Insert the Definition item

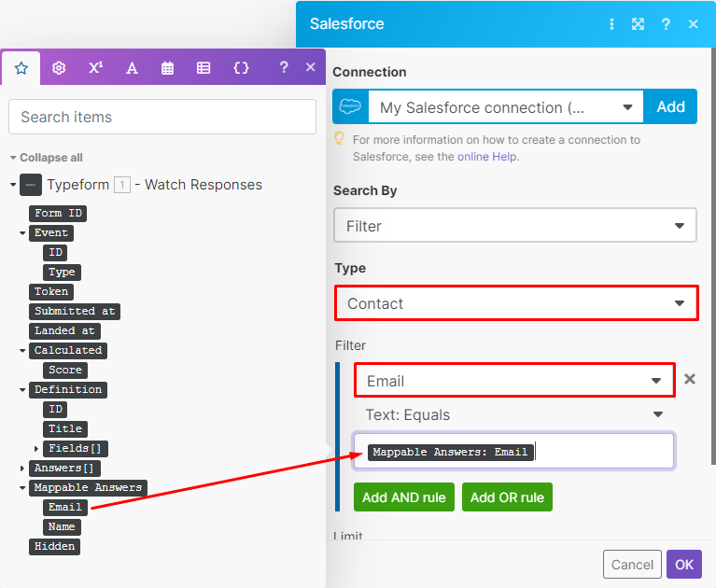(x=68, y=390)
